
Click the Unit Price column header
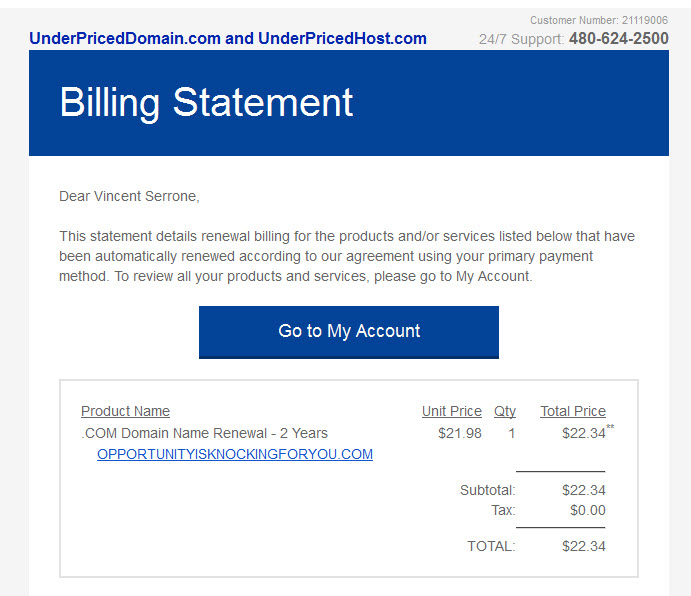[x=452, y=411]
